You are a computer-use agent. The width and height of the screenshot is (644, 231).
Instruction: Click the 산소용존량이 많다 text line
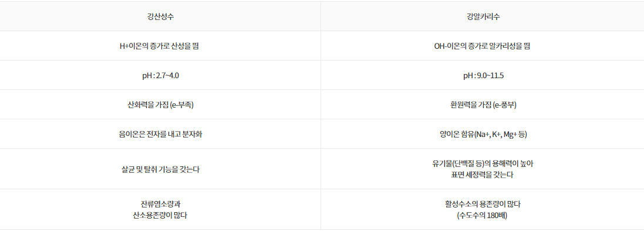tap(160, 215)
